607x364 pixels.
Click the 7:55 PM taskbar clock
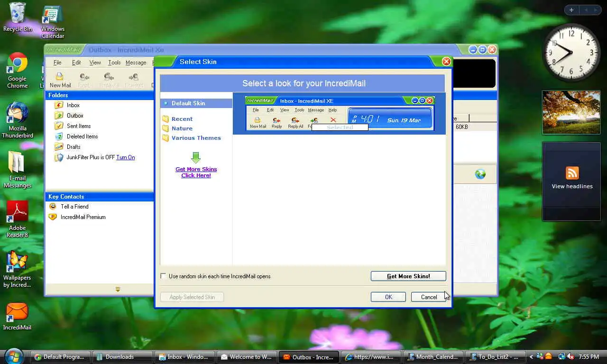pyautogui.click(x=588, y=357)
